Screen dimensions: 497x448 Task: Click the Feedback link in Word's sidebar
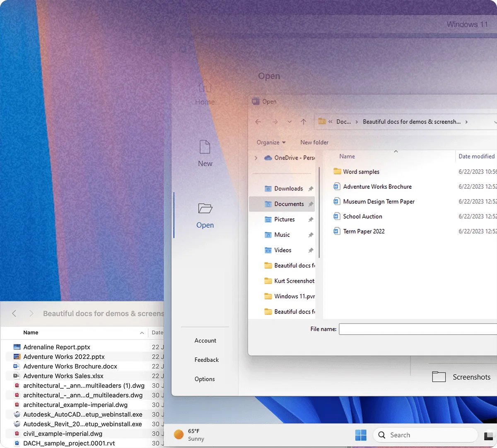click(206, 360)
